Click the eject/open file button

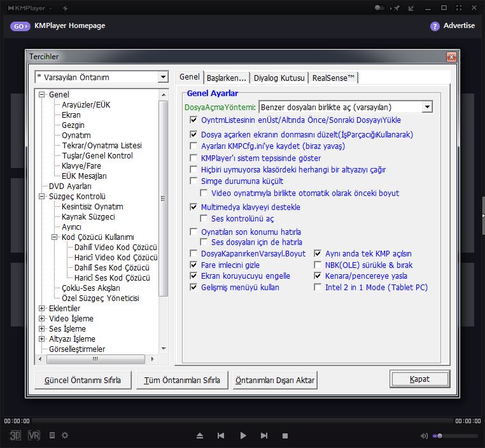[x=200, y=436]
